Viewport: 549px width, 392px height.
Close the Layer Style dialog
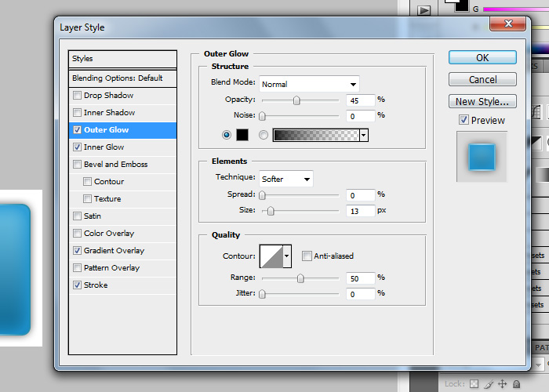(508, 24)
